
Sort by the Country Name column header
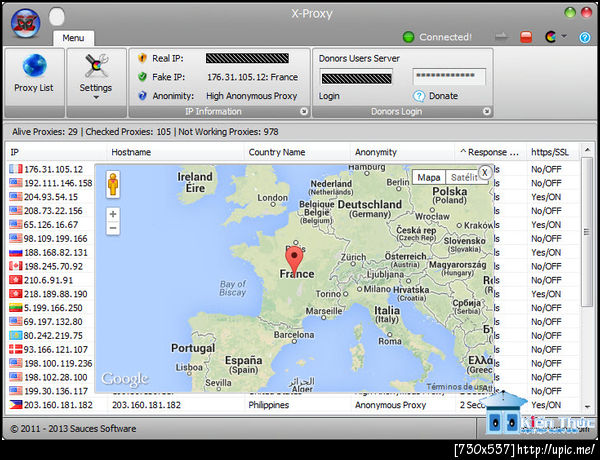click(277, 152)
